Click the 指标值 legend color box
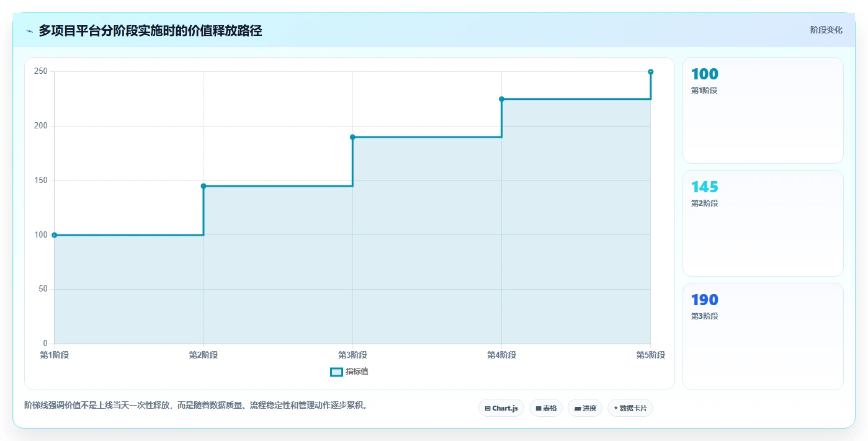Screen dimensions: 868x441 point(336,372)
